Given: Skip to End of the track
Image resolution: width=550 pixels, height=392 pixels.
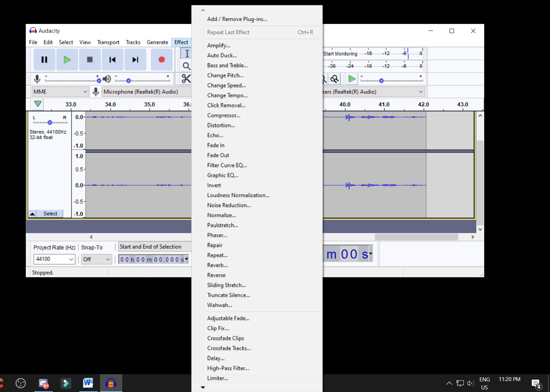Looking at the screenshot, I should click(135, 60).
